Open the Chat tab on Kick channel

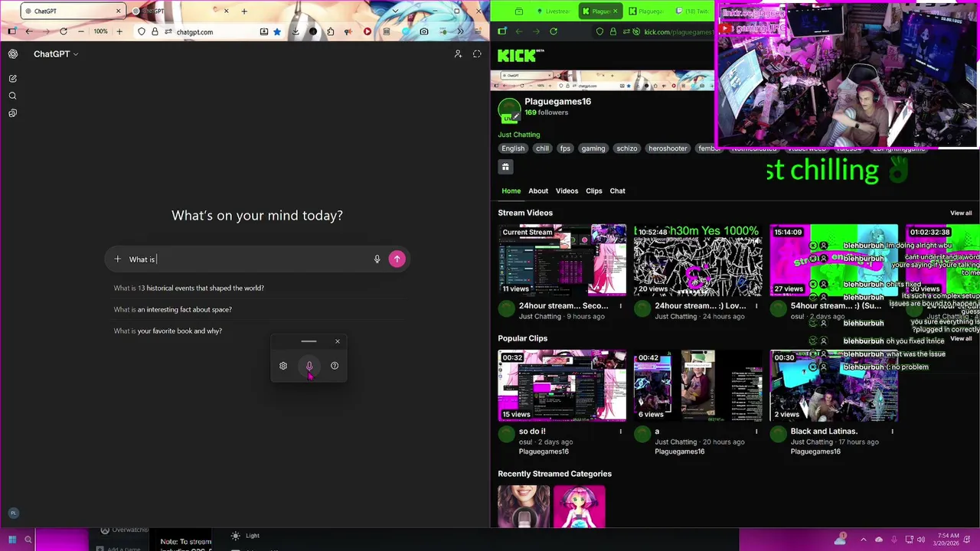pyautogui.click(x=618, y=191)
